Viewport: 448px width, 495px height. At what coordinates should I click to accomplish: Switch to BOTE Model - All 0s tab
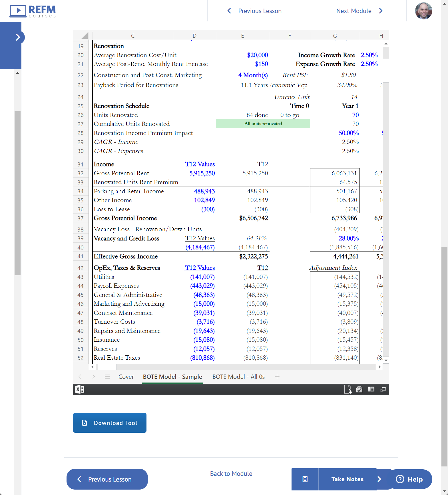click(x=238, y=377)
